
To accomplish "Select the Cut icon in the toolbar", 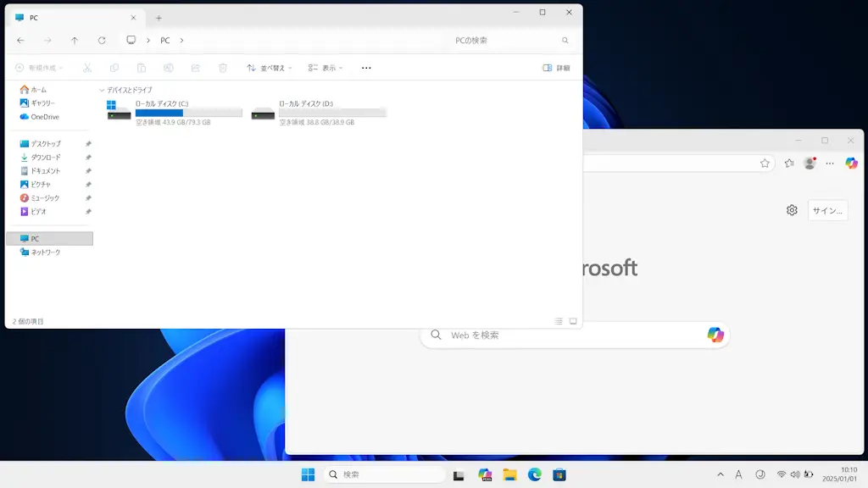I will click(x=87, y=67).
